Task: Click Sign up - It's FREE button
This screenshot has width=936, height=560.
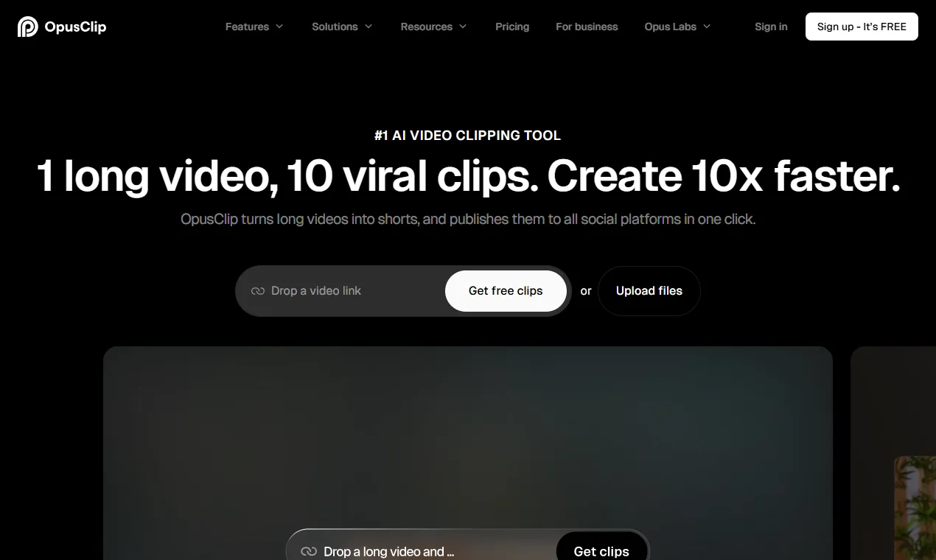Action: (862, 27)
